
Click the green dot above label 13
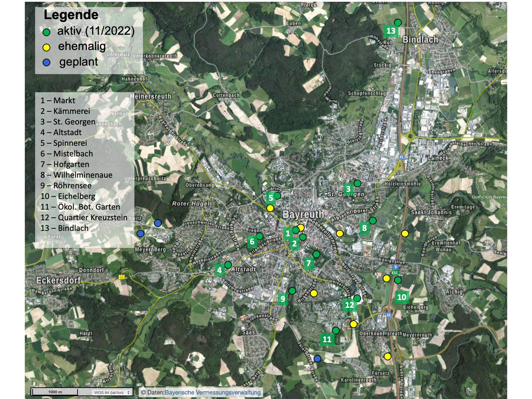(398, 22)
